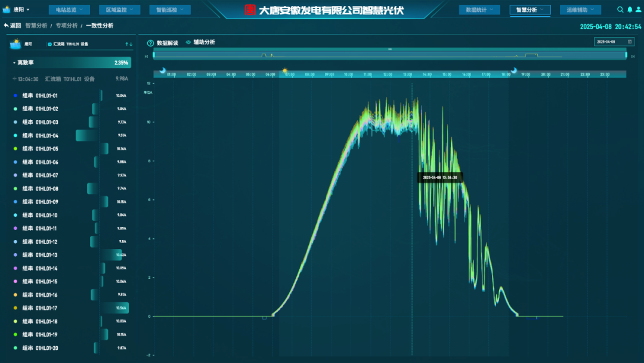Click the sort up/down arrows icon

[x=129, y=44]
